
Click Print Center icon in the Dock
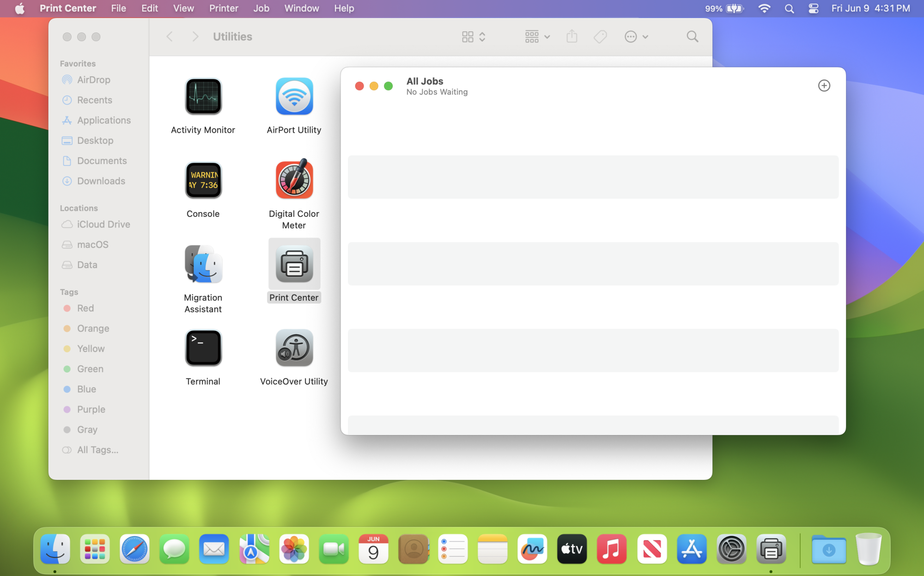(x=771, y=549)
